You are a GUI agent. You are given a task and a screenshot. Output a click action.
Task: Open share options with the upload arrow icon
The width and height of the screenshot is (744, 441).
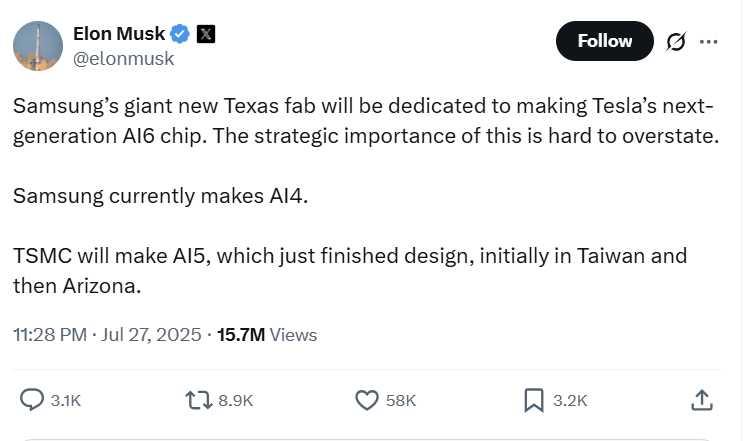[x=702, y=400]
